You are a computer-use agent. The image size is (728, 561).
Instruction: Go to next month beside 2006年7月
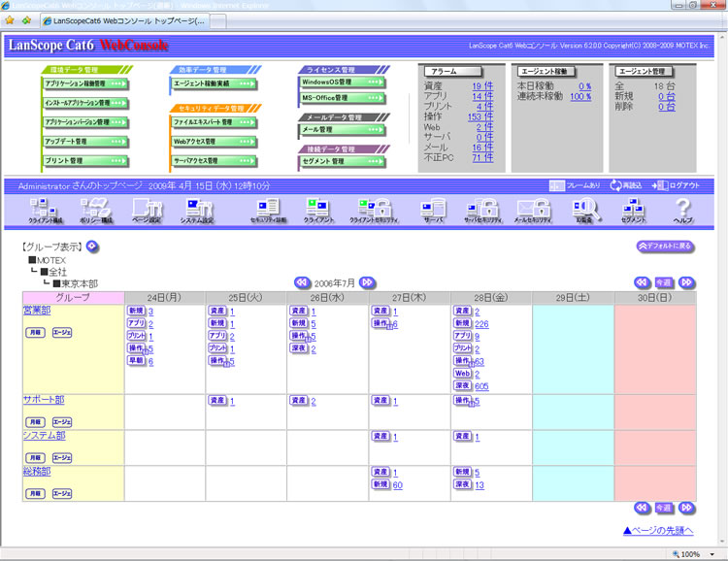pyautogui.click(x=367, y=282)
